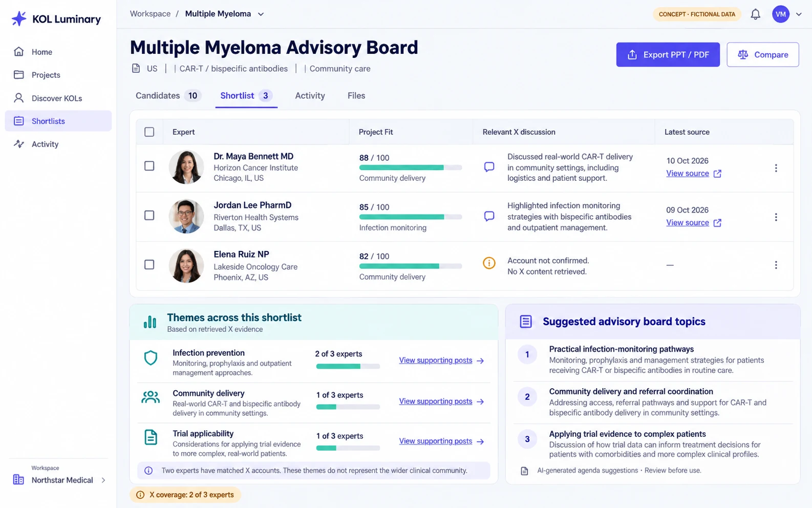812x508 pixels.
Task: View supporting posts for Trial applicability
Action: 441,441
